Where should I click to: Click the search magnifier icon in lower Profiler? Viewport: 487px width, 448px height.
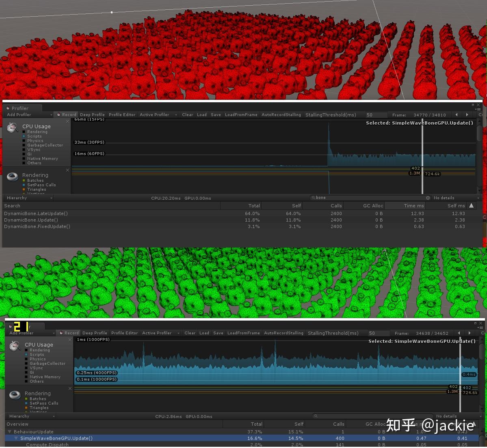(316, 416)
